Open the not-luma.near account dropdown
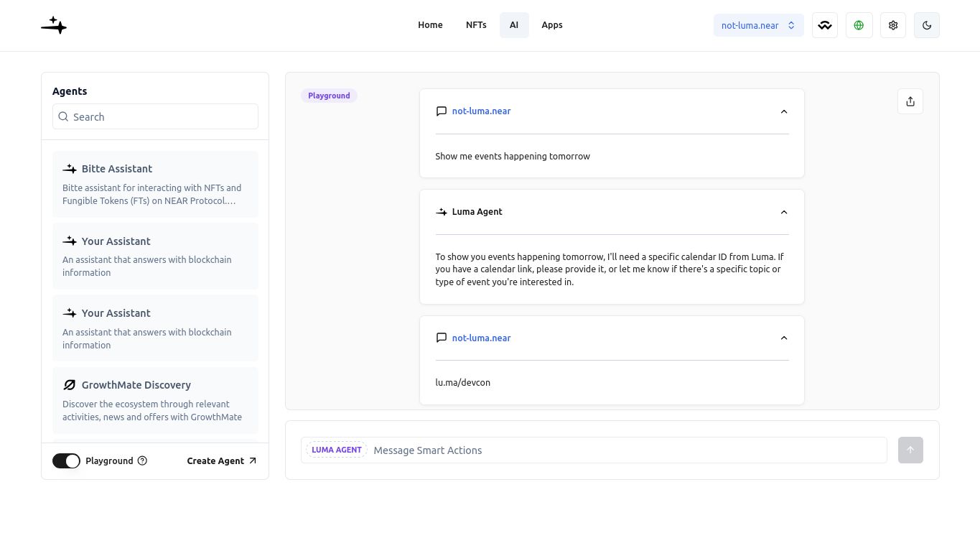This screenshot has width=980, height=551. tap(758, 25)
